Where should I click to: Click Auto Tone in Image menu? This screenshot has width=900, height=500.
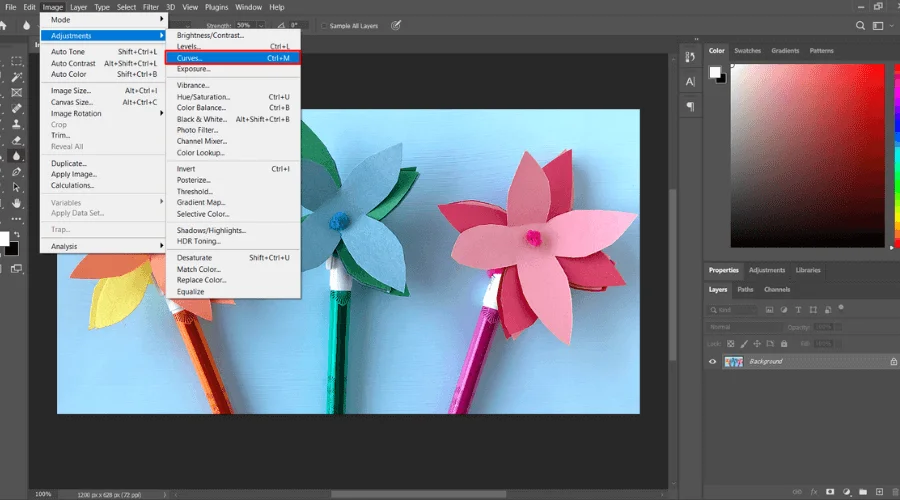[x=103, y=52]
